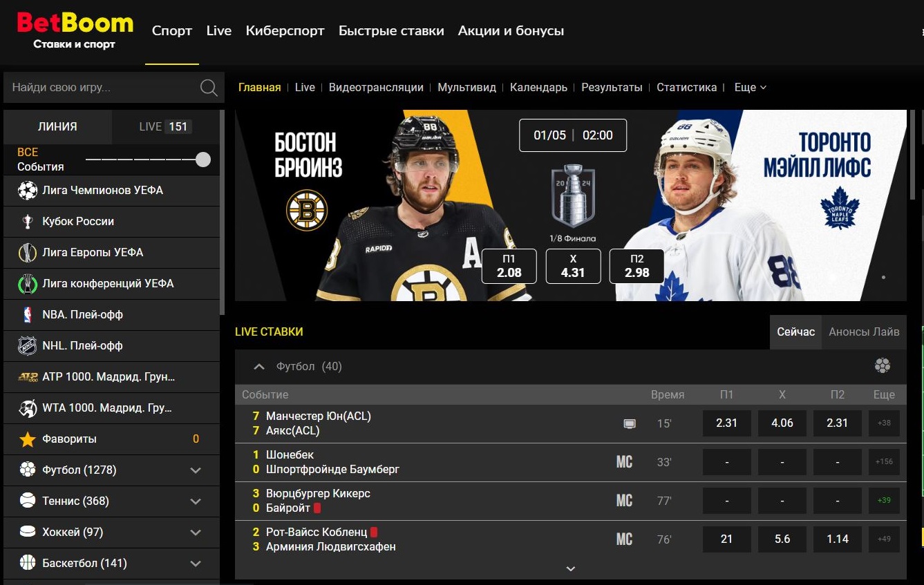Click the banner carousel dot indicator

point(883,277)
